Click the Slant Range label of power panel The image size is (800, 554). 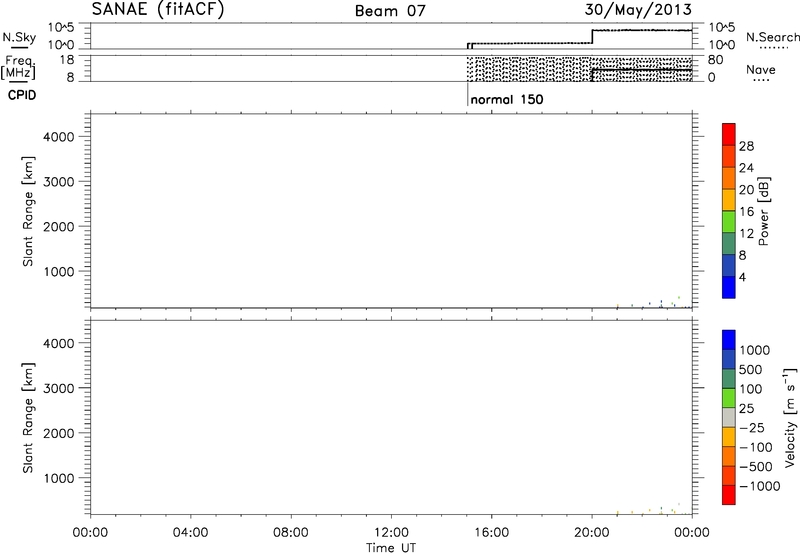pyautogui.click(x=28, y=211)
